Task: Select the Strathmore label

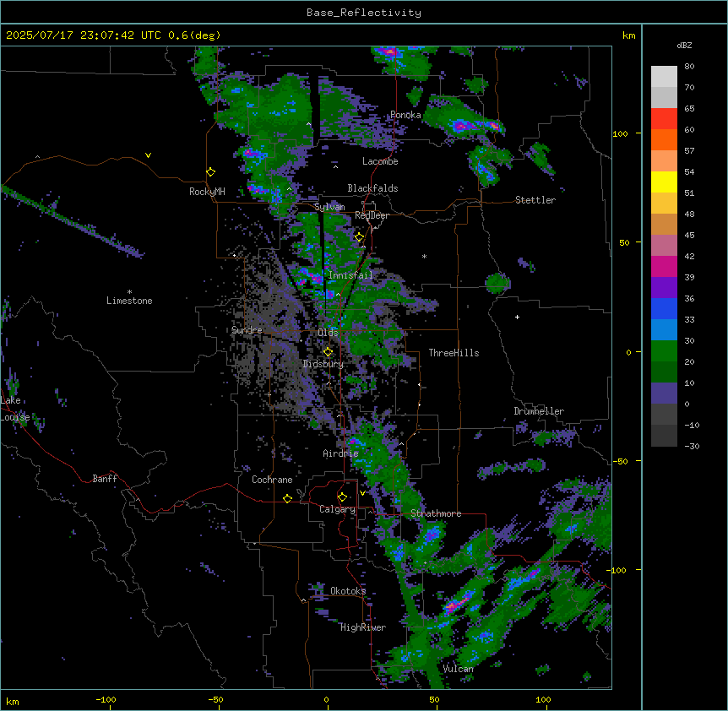Action: coord(436,513)
